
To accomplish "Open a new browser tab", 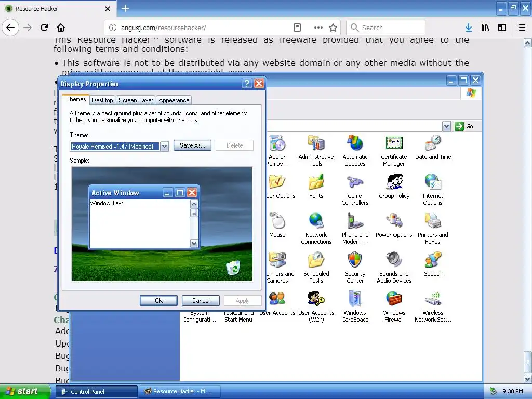I will [125, 8].
